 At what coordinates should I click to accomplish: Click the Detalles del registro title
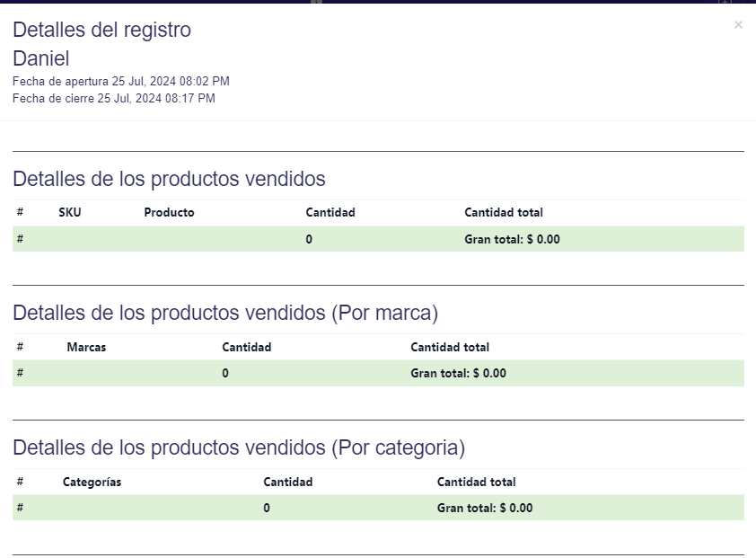pos(101,30)
